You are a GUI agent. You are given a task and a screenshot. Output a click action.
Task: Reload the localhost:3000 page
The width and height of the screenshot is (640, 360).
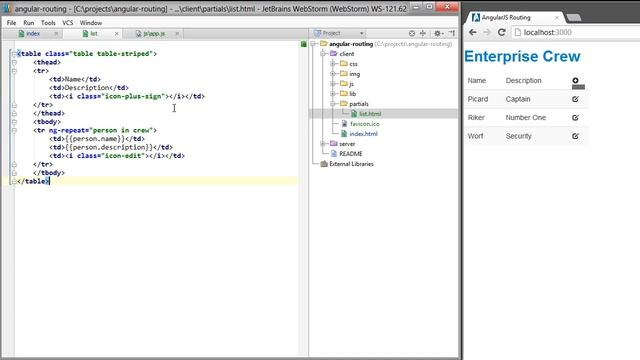[x=501, y=32]
